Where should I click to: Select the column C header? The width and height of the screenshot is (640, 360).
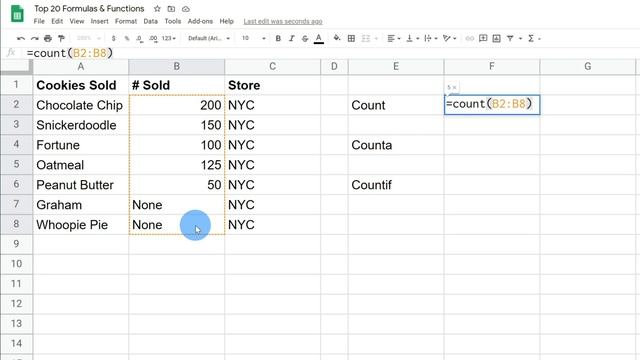[x=272, y=67]
